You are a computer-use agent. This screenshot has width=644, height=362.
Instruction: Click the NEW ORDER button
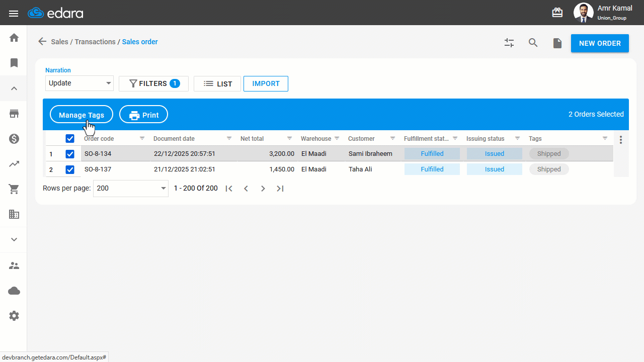point(600,43)
